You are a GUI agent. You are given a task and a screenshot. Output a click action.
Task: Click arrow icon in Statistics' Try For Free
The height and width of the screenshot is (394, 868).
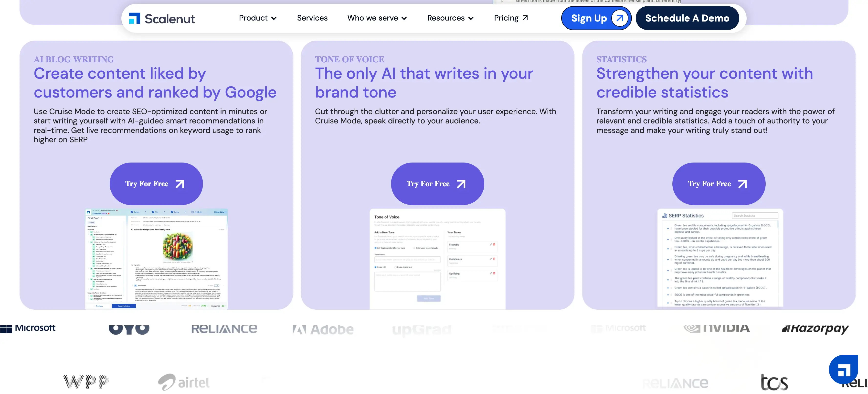point(743,184)
